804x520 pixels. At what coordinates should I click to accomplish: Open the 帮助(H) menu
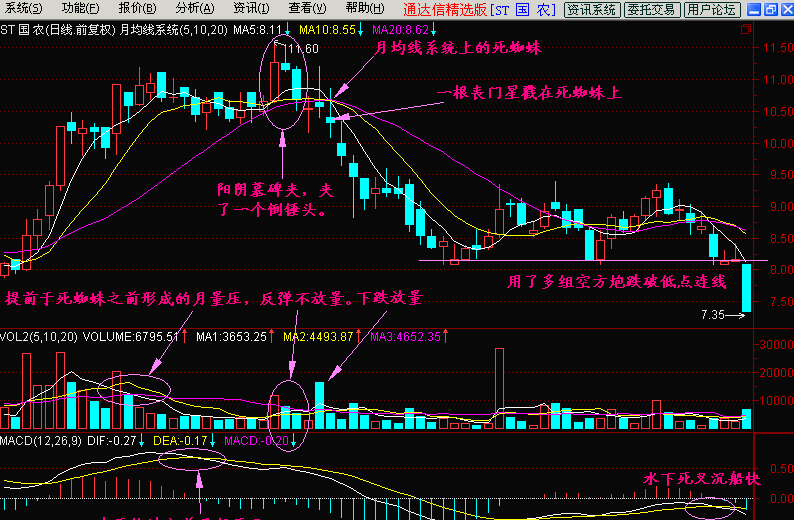tap(365, 8)
